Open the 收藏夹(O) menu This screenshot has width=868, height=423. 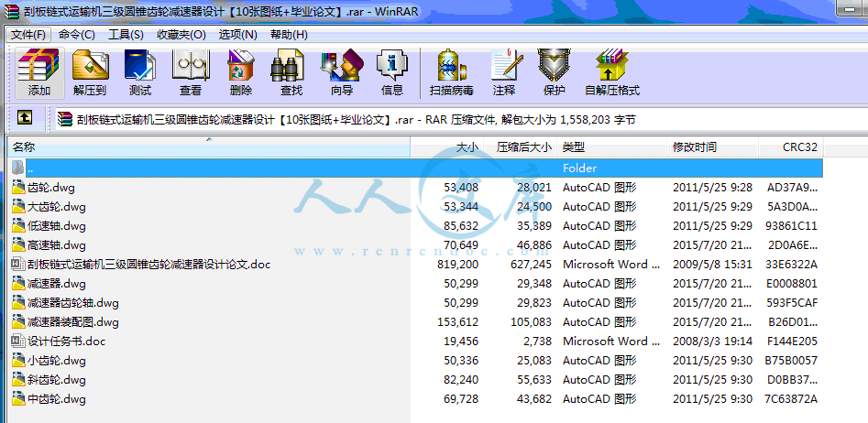(181, 34)
